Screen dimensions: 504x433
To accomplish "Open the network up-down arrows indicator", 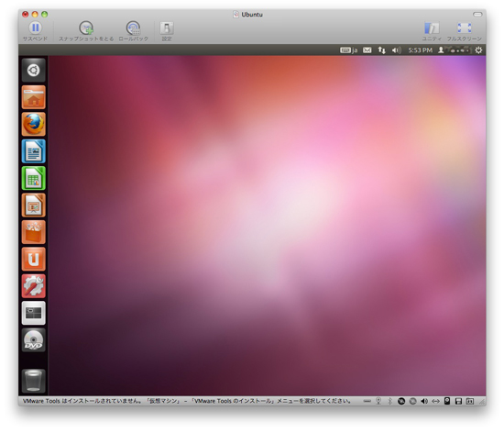I will pos(381,50).
